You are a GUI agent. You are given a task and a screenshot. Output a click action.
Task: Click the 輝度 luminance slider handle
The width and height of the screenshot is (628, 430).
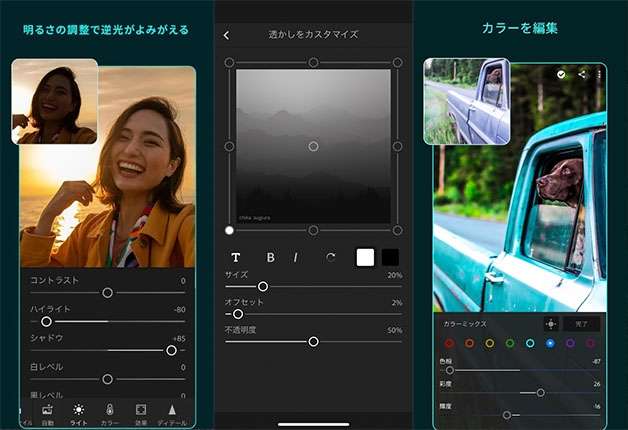coord(507,415)
